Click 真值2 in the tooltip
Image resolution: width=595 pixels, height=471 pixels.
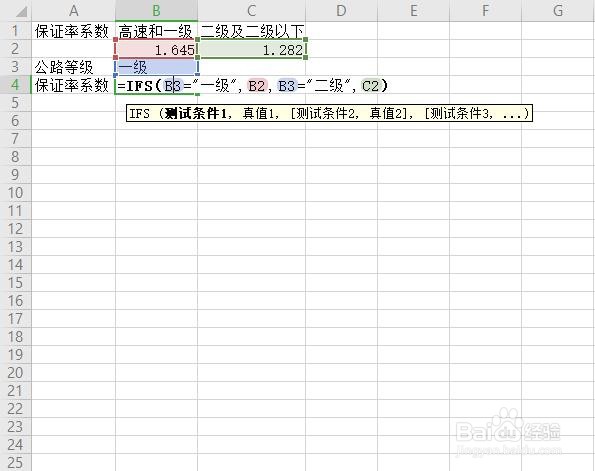[386, 113]
